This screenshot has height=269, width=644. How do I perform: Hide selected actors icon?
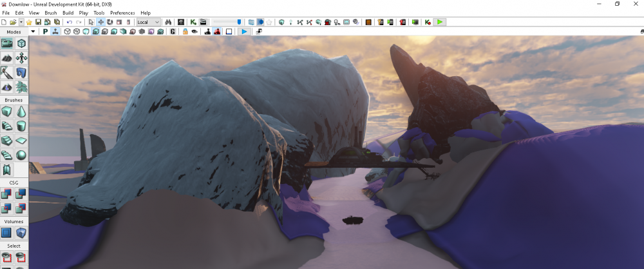click(21, 258)
